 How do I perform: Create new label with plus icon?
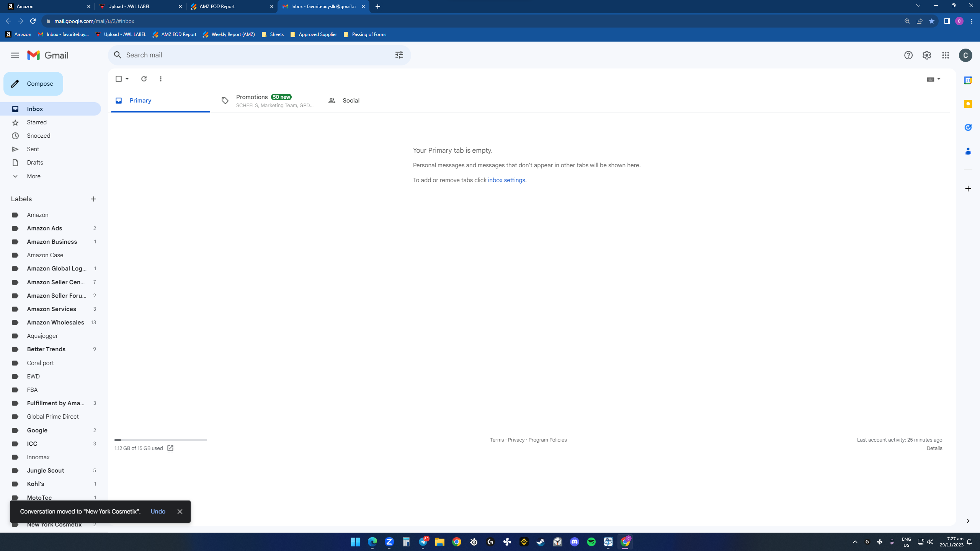point(93,199)
